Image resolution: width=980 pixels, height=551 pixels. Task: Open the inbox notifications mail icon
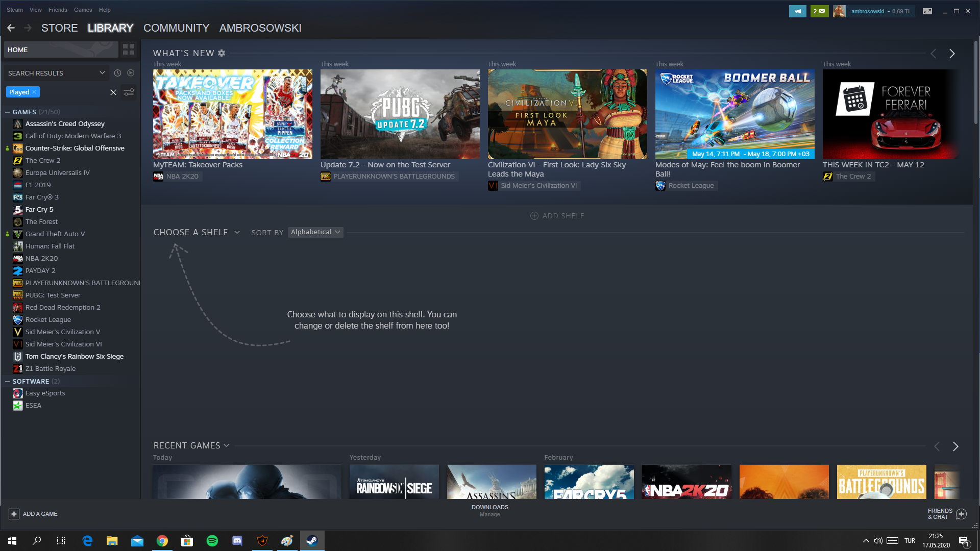point(819,11)
